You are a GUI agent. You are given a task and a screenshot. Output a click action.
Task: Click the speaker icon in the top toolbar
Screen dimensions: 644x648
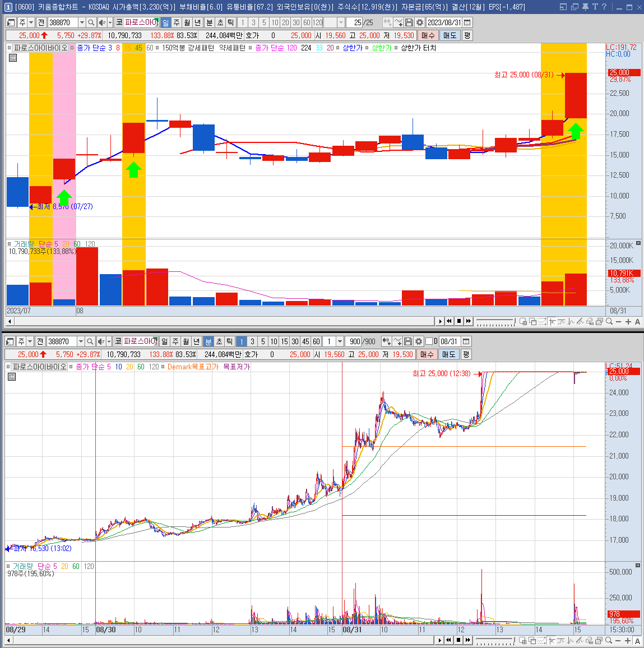(x=102, y=23)
